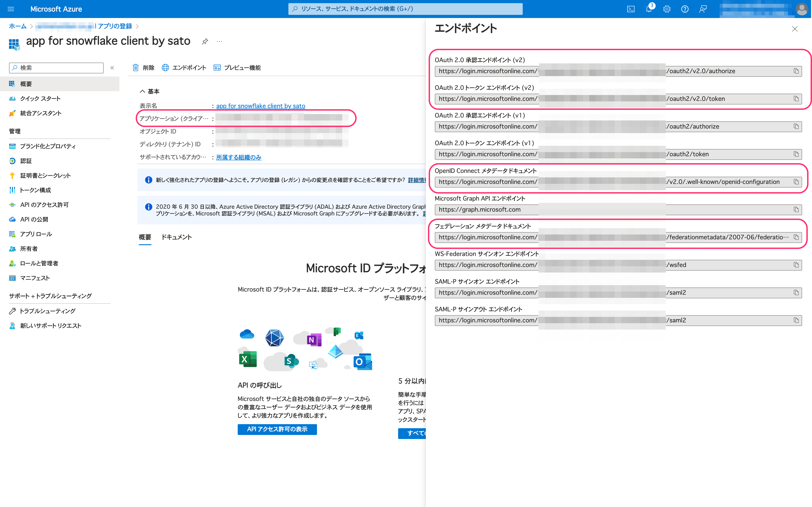Collapse the left navigation menu
The image size is (812, 507).
pos(112,68)
